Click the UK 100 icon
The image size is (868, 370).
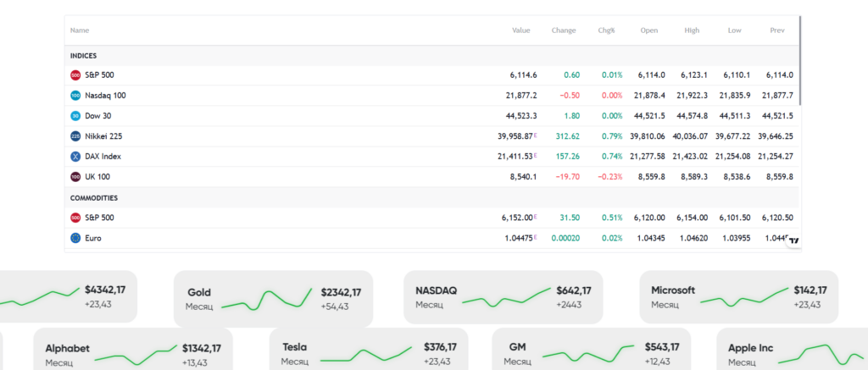click(75, 177)
